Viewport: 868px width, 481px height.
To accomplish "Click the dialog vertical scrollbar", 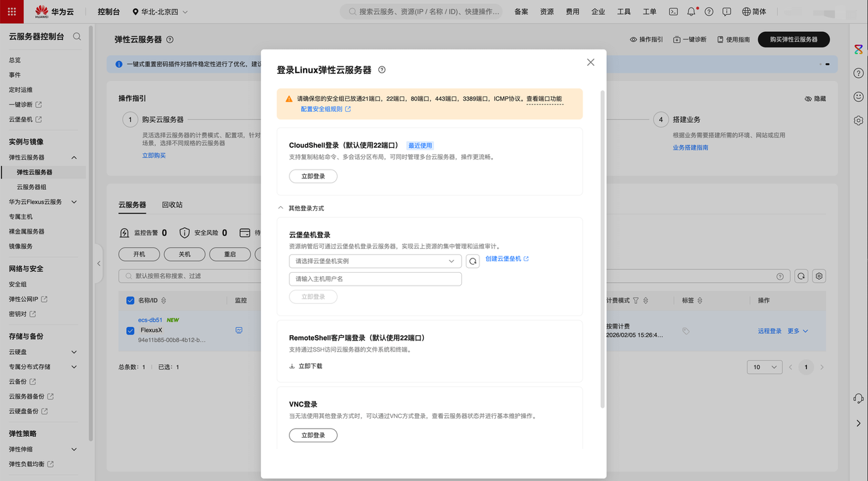I will click(x=603, y=248).
